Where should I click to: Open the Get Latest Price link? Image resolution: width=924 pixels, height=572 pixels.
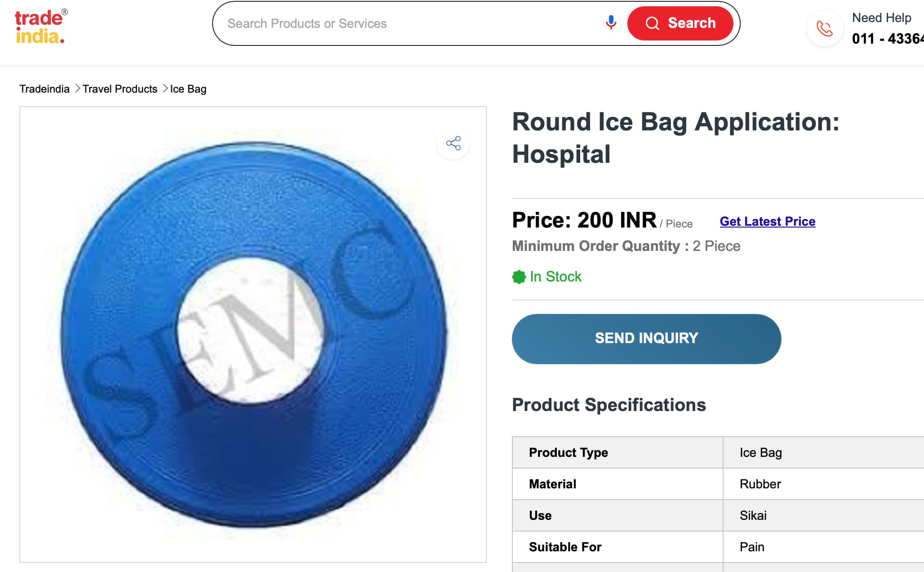click(x=767, y=222)
